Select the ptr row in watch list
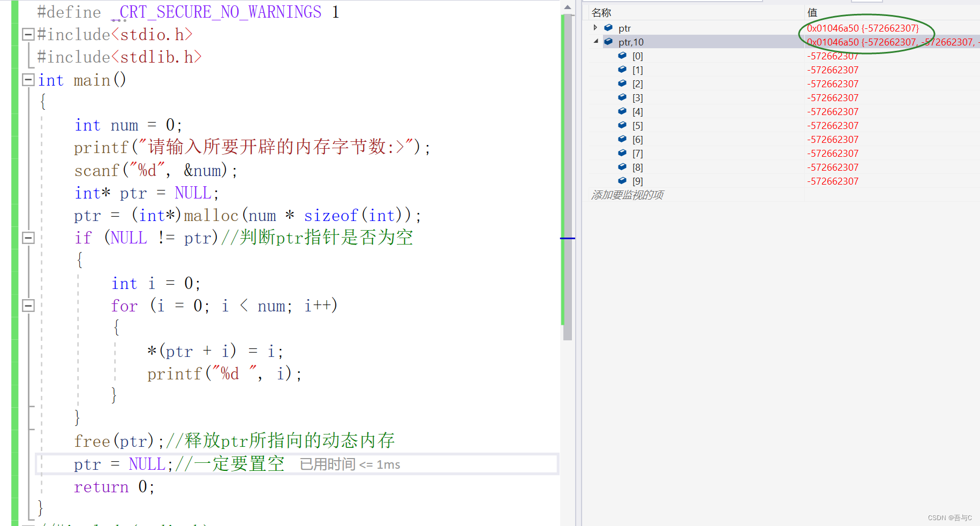Image resolution: width=980 pixels, height=526 pixels. click(x=785, y=28)
